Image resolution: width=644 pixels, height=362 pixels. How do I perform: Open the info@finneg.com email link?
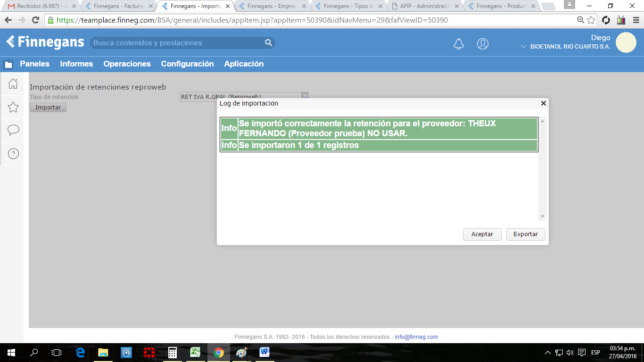click(416, 337)
